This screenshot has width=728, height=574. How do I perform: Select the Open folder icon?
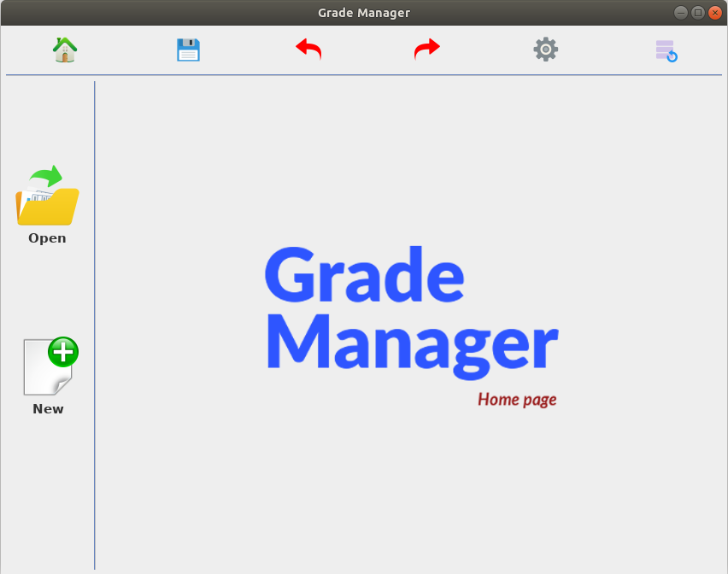tap(46, 195)
